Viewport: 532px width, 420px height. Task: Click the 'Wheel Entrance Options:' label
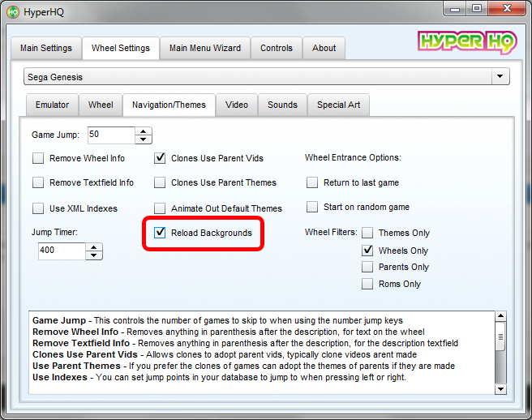353,157
